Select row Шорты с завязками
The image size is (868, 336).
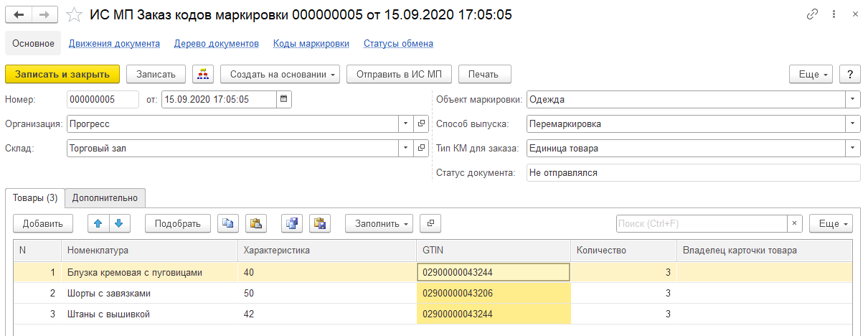(109, 293)
